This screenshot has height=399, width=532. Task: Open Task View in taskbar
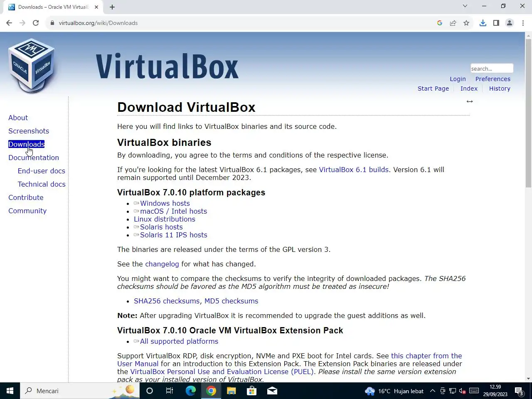tap(170, 391)
